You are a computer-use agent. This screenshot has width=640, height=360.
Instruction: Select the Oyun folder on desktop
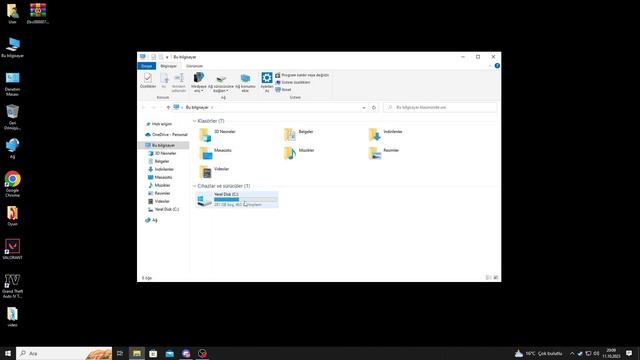click(12, 216)
